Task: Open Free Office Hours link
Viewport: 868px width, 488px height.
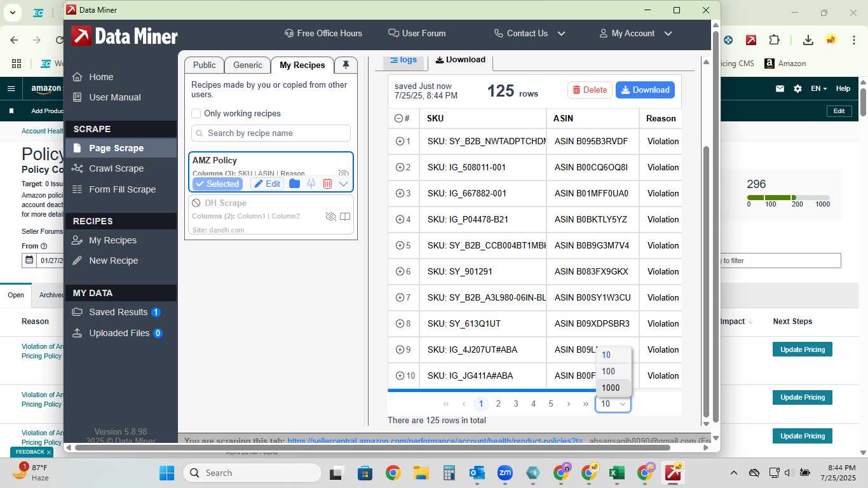Action: (323, 33)
